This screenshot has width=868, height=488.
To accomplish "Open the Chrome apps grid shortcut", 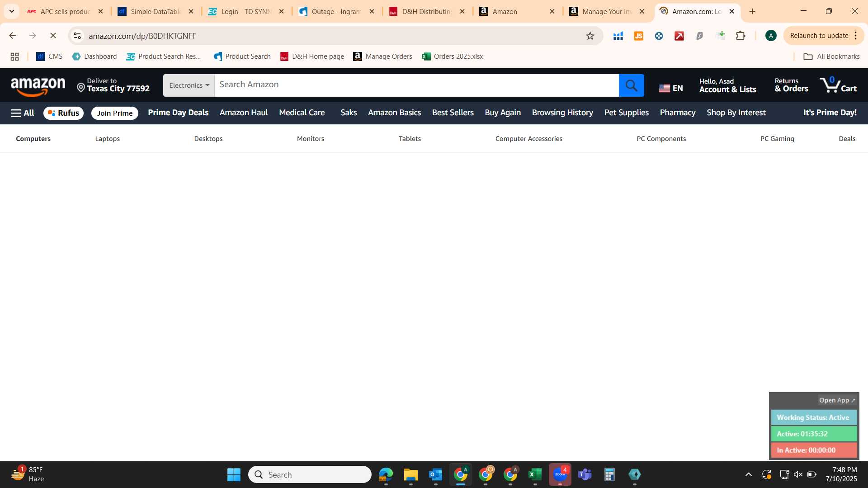I will click(14, 56).
